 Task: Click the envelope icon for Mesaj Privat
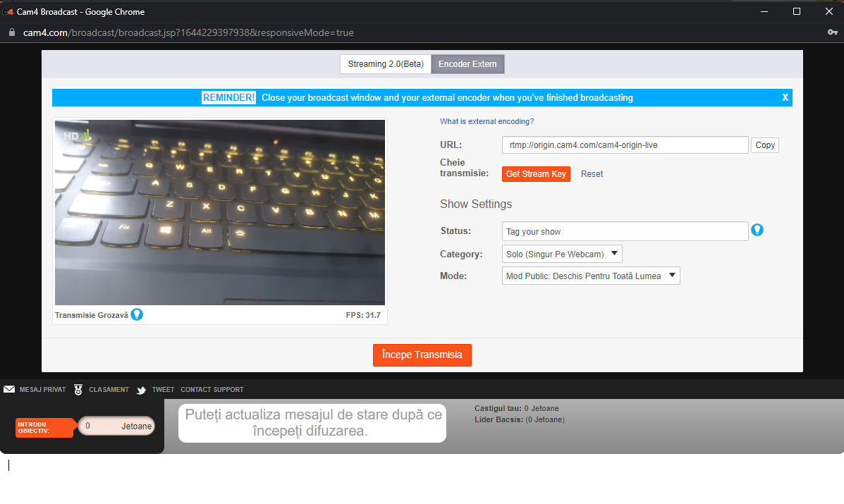[x=9, y=389]
